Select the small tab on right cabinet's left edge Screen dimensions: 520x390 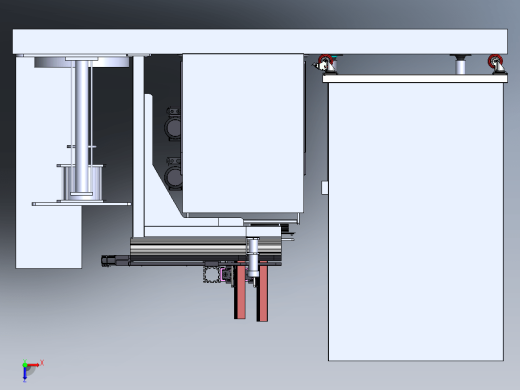pos(325,187)
